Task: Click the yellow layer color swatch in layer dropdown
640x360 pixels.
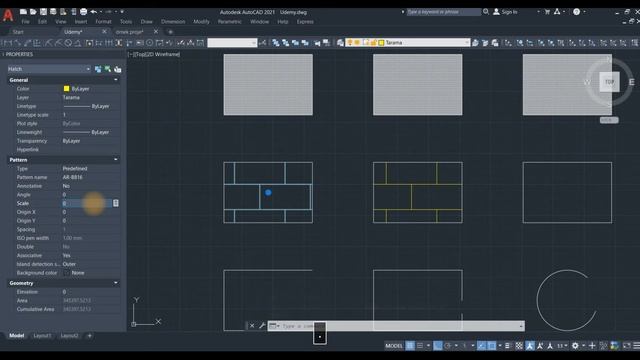Action: [x=381, y=42]
